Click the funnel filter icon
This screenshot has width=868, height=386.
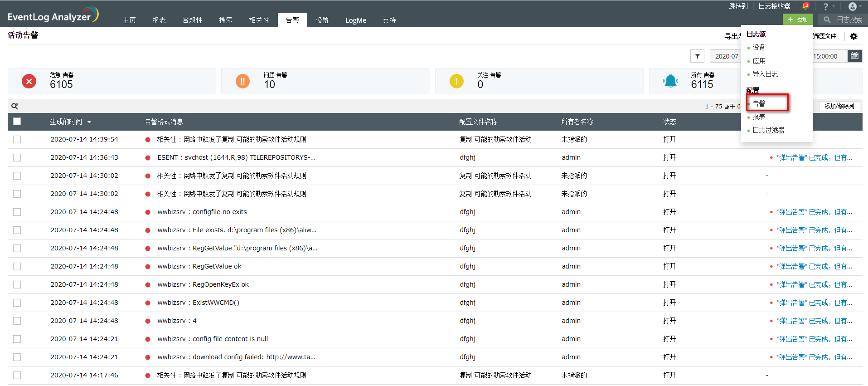(697, 56)
